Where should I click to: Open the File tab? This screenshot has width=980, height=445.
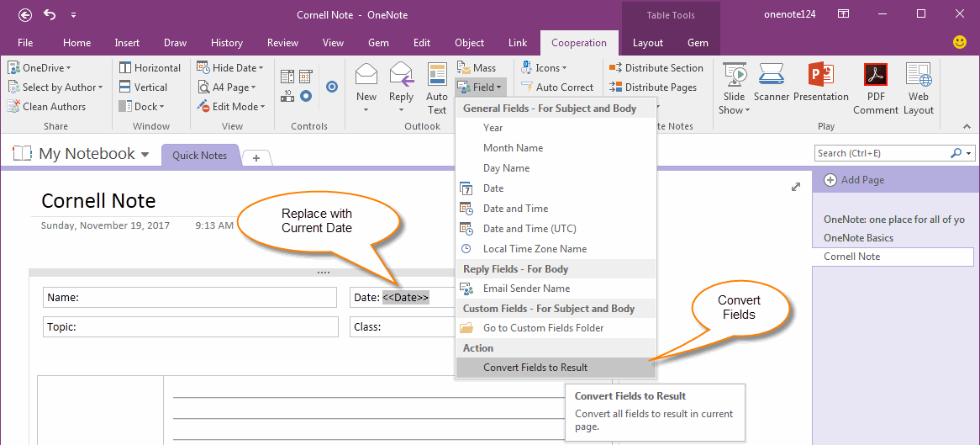(25, 43)
